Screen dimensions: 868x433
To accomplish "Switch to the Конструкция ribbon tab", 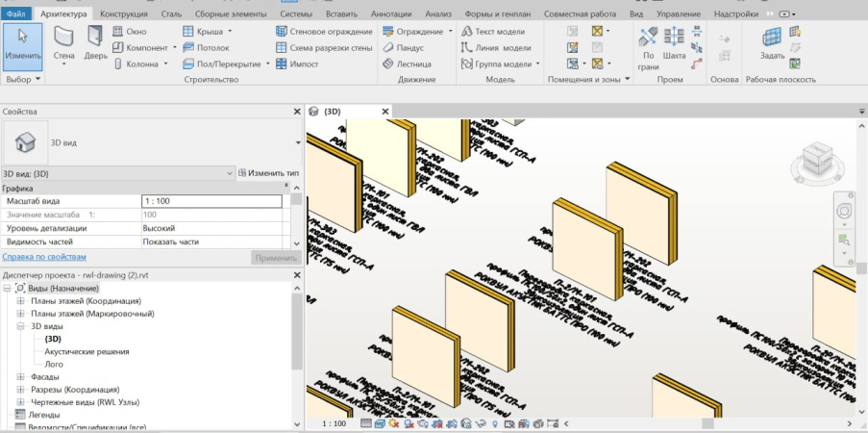I will click(x=124, y=14).
